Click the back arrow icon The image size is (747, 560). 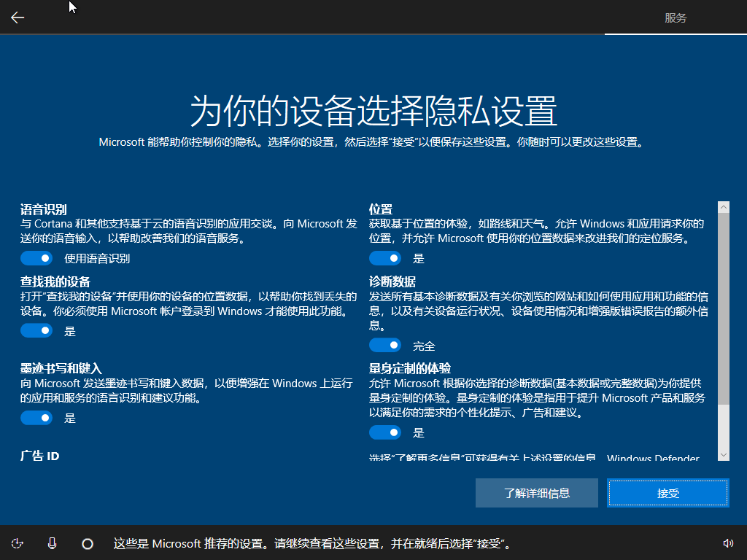17,17
